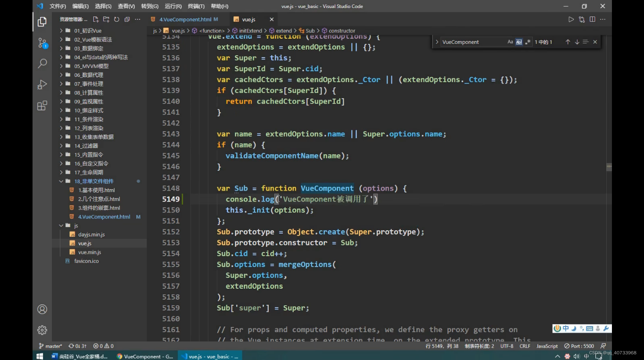Click sync changes icon in status bar
The height and width of the screenshot is (360, 644).
point(78,346)
